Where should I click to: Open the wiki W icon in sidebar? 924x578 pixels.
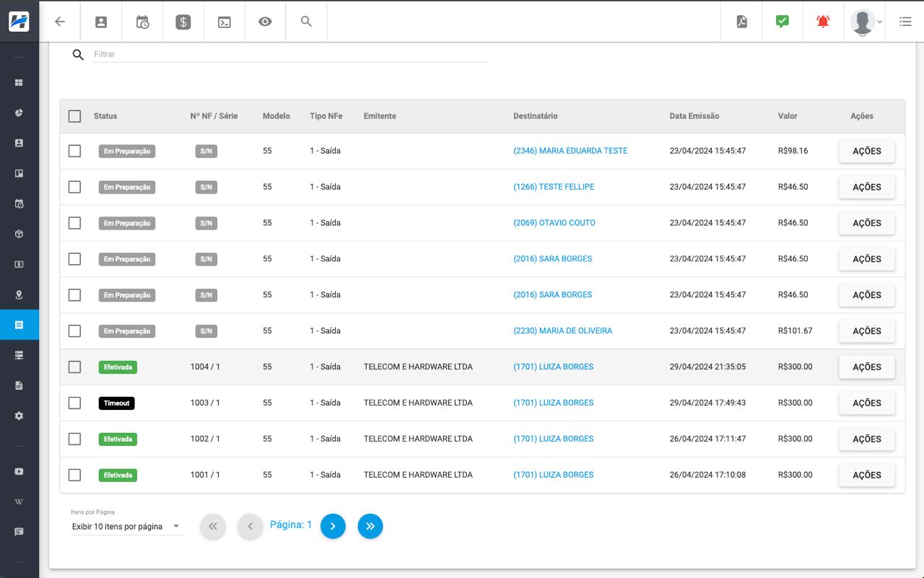coord(19,502)
